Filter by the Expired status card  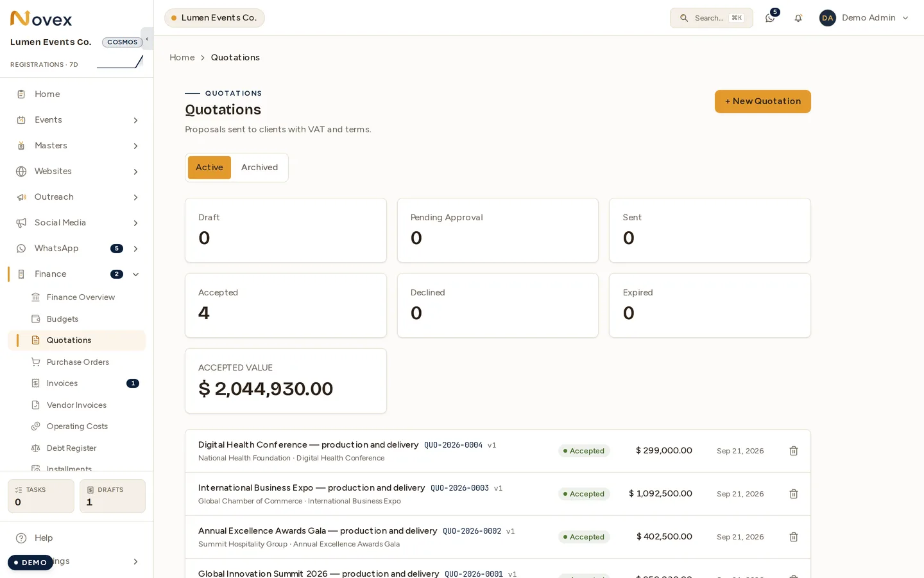710,306
